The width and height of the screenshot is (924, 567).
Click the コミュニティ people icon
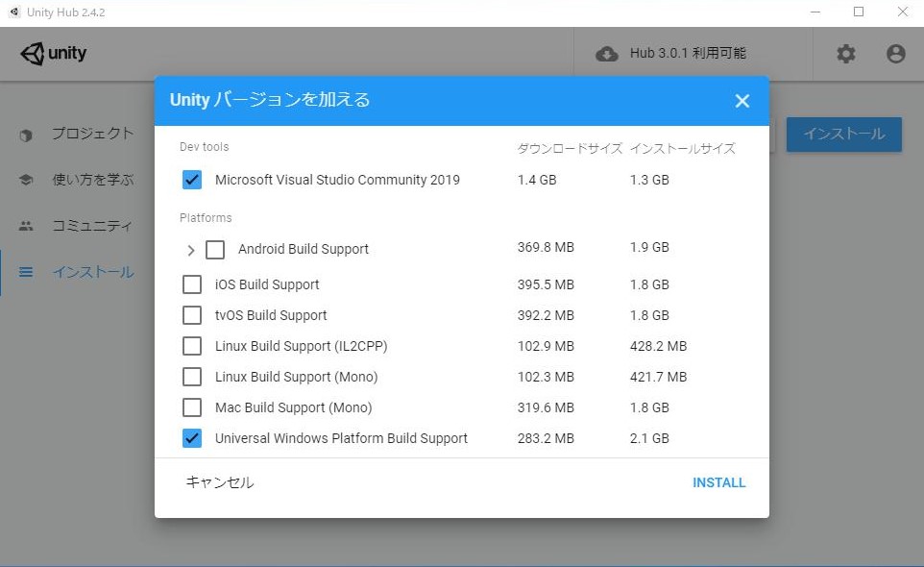pyautogui.click(x=25, y=226)
